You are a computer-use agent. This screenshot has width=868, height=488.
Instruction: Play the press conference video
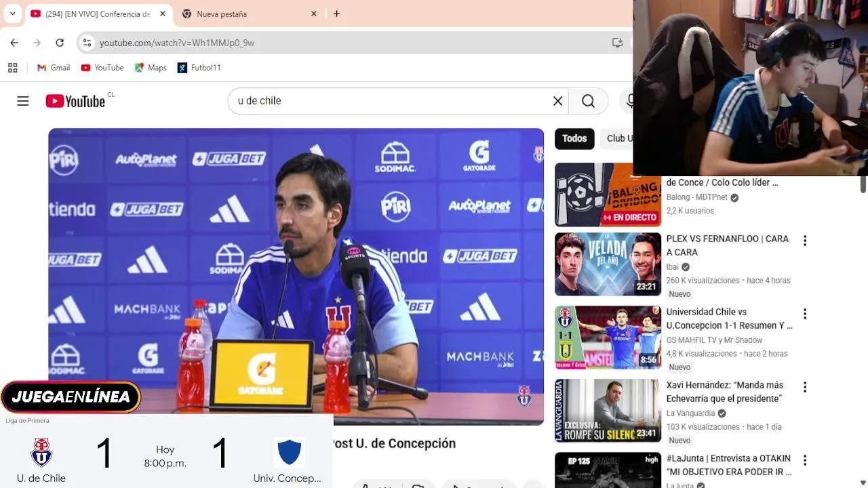point(296,277)
